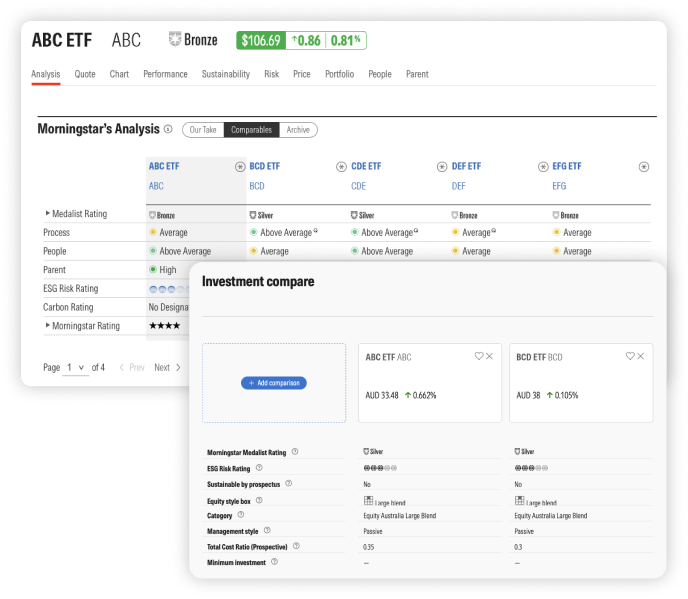This screenshot has width=688, height=599.
Task: Click the star icon in the DEF ETF column
Action: point(543,167)
